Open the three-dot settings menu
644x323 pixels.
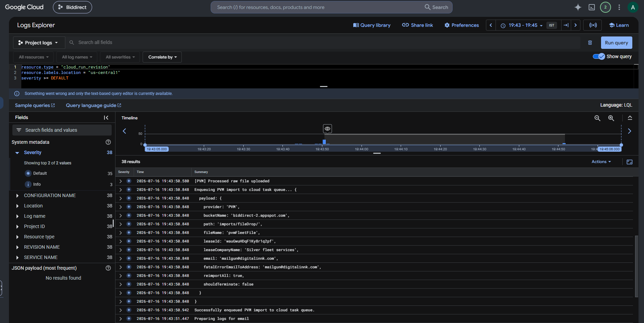click(619, 7)
